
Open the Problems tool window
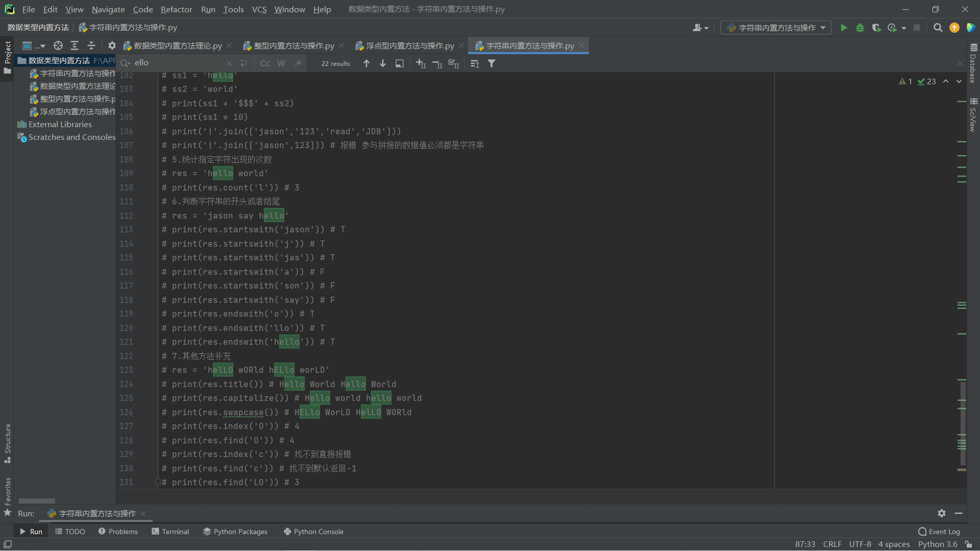pos(118,532)
